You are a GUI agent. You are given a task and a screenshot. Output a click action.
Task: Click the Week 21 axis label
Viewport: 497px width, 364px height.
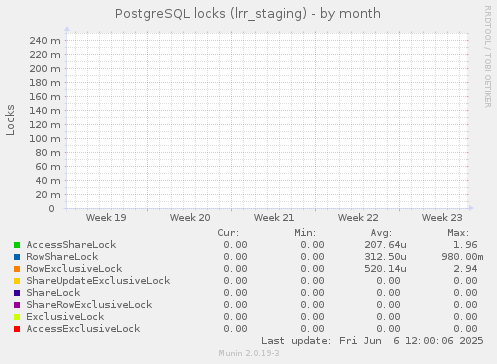(274, 218)
